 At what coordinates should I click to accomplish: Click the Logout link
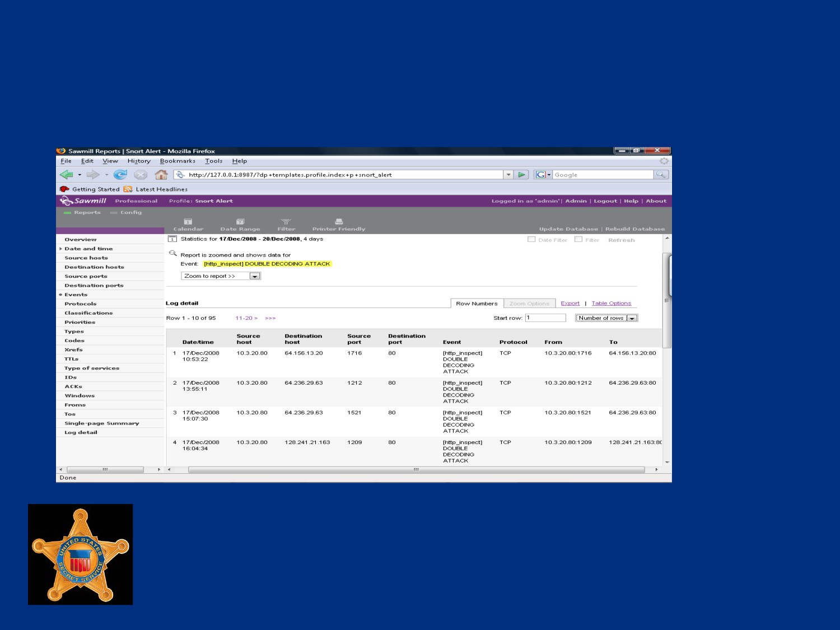coord(605,201)
